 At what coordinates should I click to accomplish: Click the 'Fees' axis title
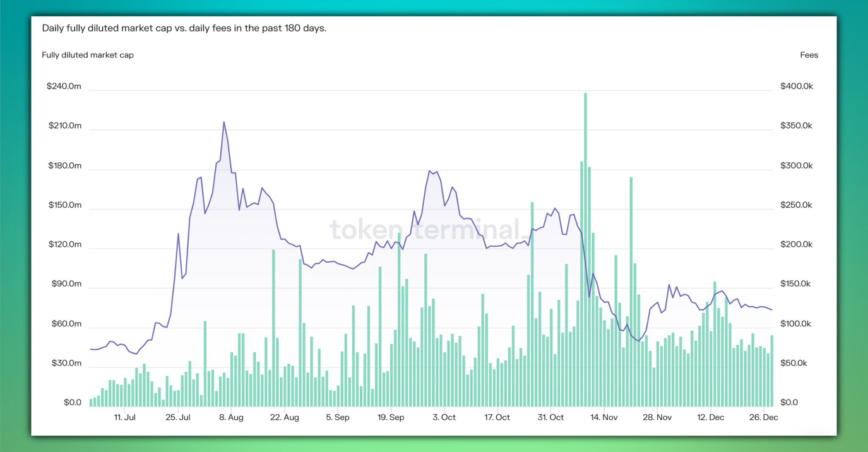(x=809, y=55)
